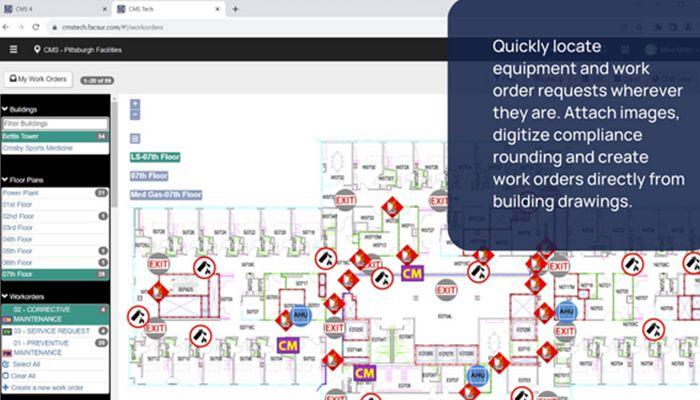Screen dimensions: 700x400
Task: Open the 04th Floor plan
Action: 55,239
